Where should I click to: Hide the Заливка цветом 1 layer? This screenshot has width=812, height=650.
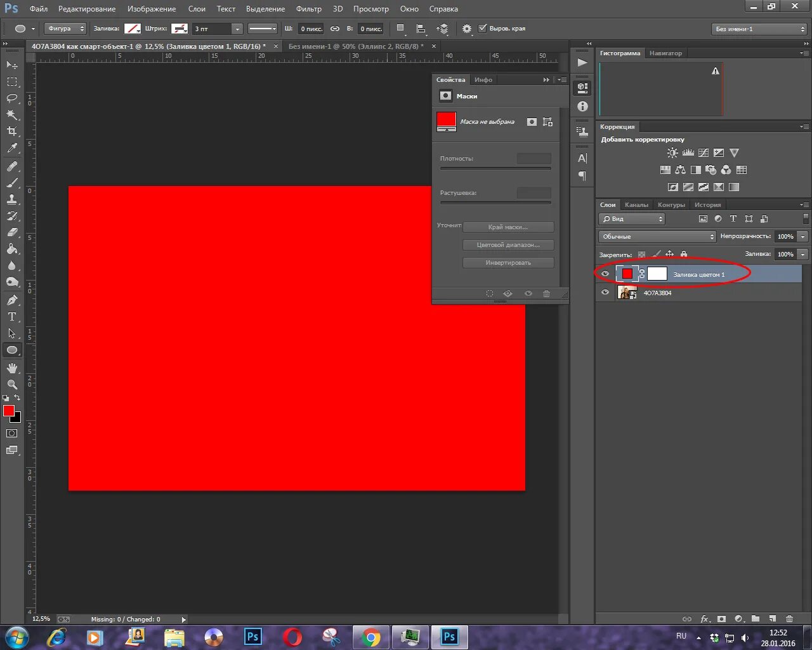605,274
